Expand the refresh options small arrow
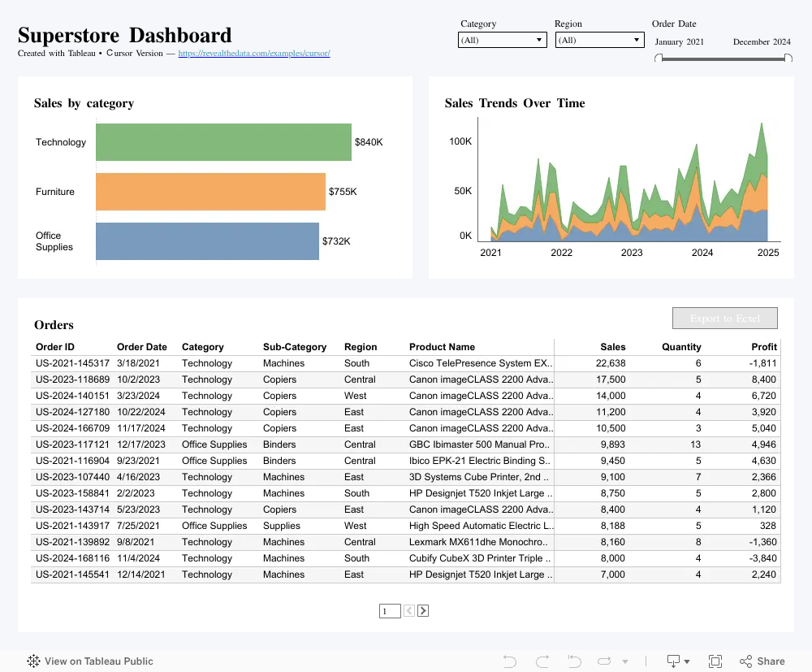The height and width of the screenshot is (672, 812). [x=625, y=661]
